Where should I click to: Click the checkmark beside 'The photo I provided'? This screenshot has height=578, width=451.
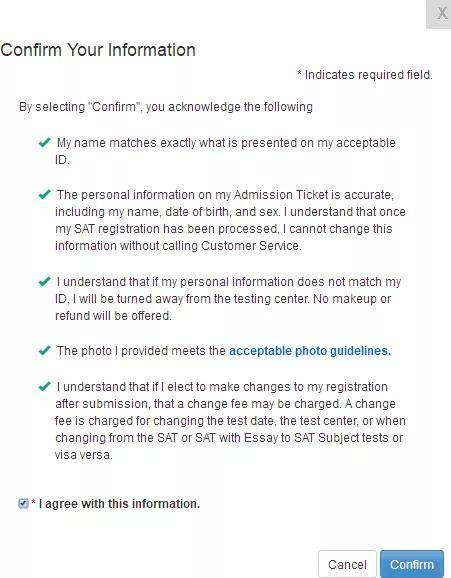pos(45,350)
